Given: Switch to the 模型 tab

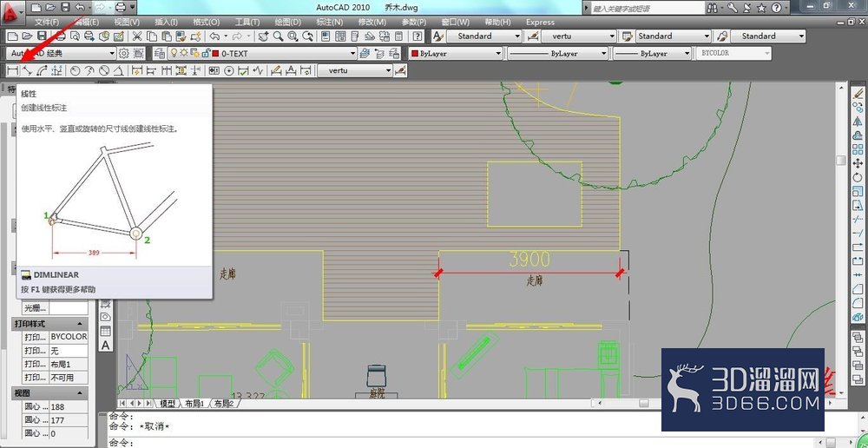Looking at the screenshot, I should [168, 404].
